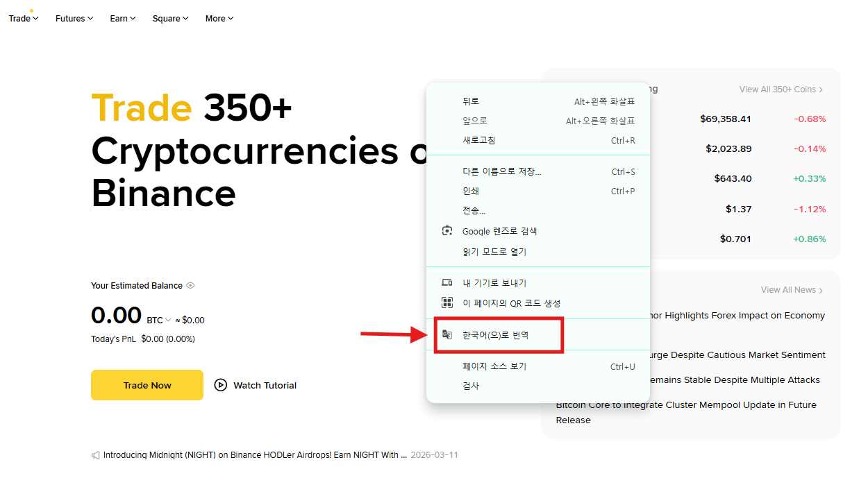Select 앞으로 in the context menu
This screenshot has height=503, width=868.
pyautogui.click(x=538, y=121)
